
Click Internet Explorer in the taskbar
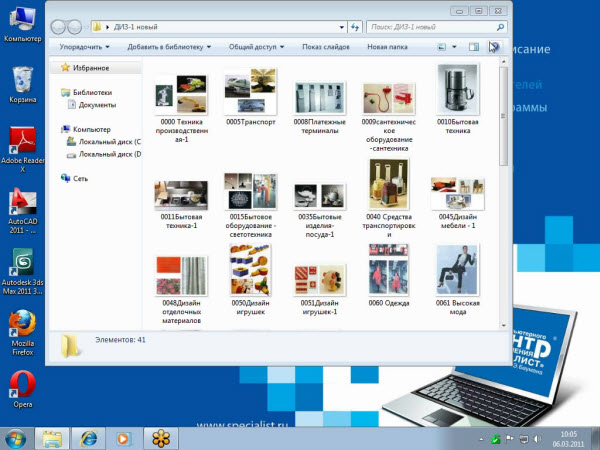click(88, 437)
